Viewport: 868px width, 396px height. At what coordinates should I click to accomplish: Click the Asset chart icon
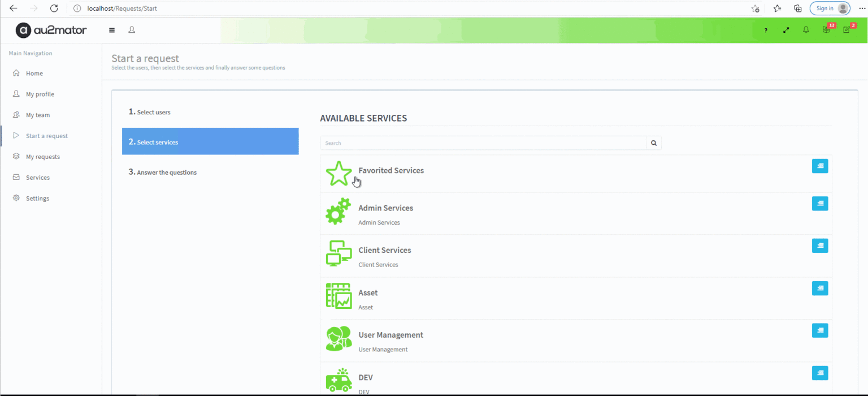coord(338,296)
